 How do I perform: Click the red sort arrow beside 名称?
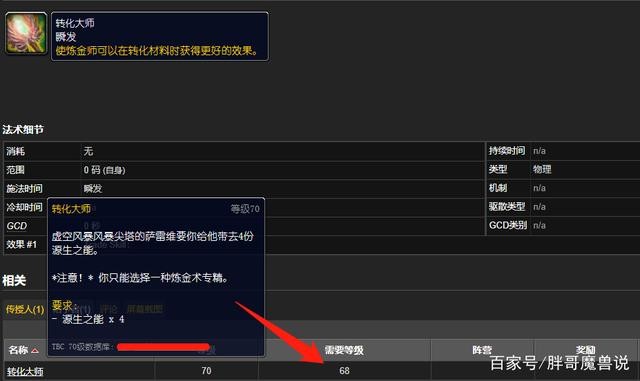point(35,350)
